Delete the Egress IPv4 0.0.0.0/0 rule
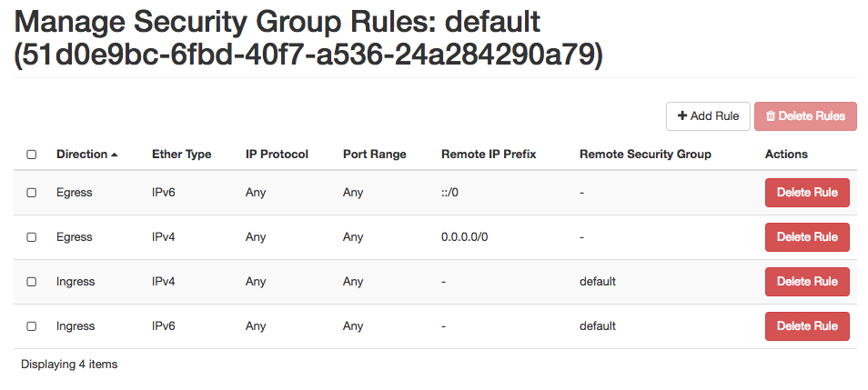Image resolution: width=868 pixels, height=390 pixels. [x=807, y=236]
